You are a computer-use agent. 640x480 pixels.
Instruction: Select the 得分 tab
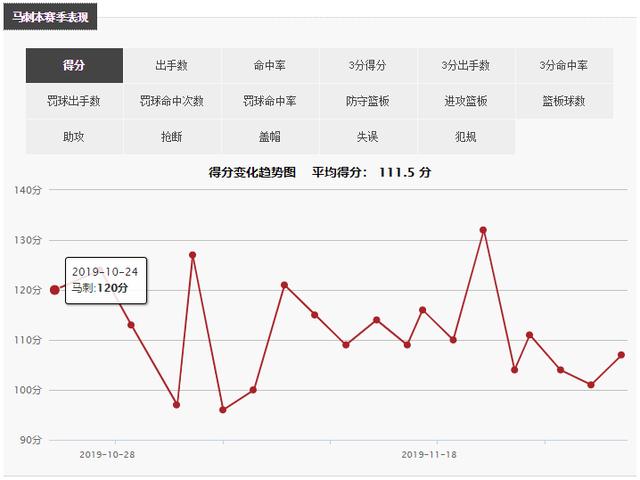[x=74, y=65]
